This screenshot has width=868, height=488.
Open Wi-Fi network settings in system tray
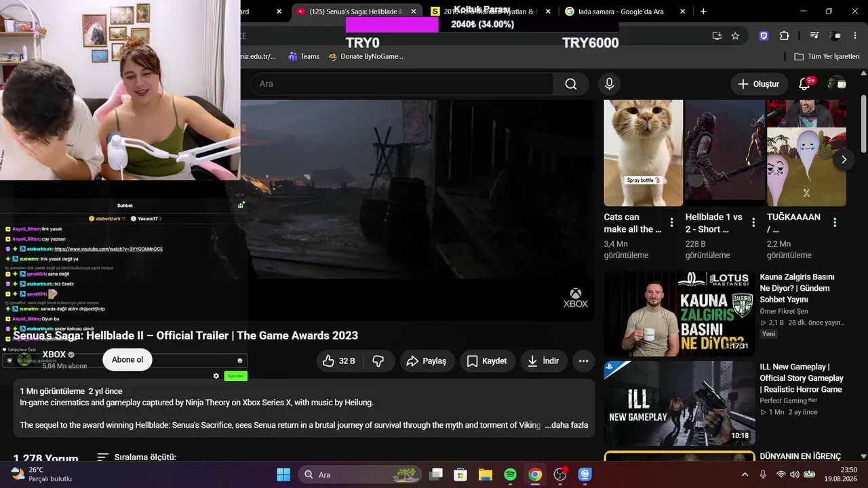pyautogui.click(x=781, y=474)
